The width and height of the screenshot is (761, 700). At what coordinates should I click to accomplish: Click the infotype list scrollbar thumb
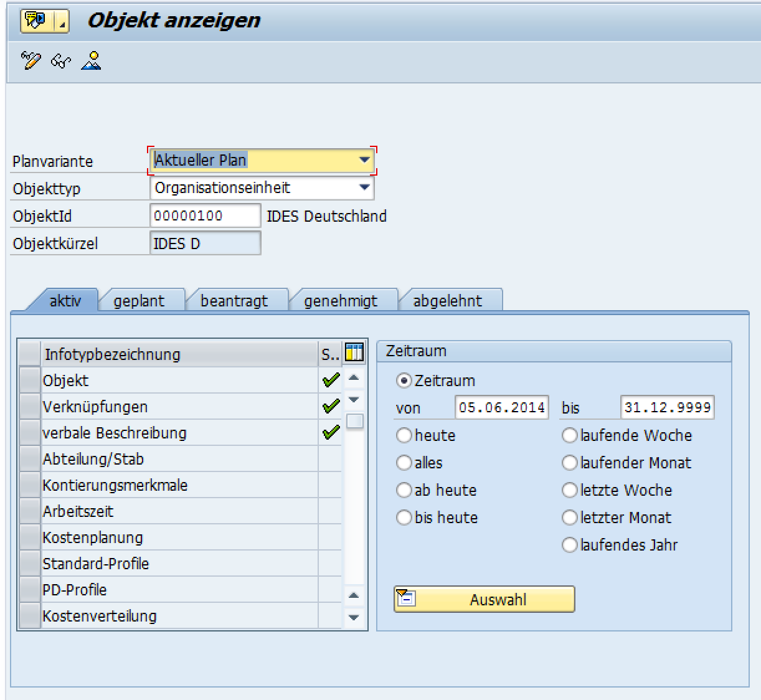coord(354,422)
